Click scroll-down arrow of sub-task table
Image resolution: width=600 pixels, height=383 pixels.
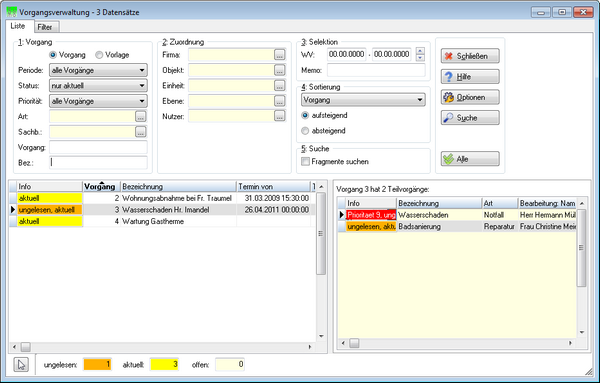tap(582, 332)
